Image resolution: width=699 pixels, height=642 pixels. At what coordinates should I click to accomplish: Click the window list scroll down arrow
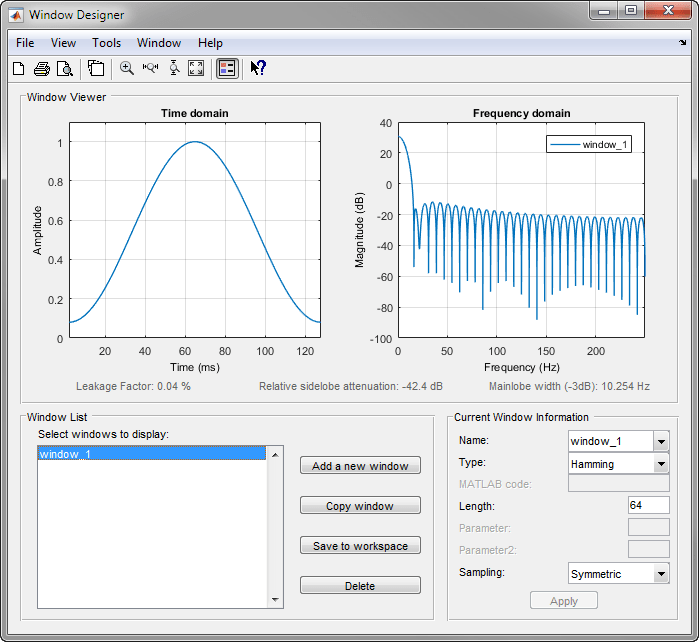pos(275,600)
